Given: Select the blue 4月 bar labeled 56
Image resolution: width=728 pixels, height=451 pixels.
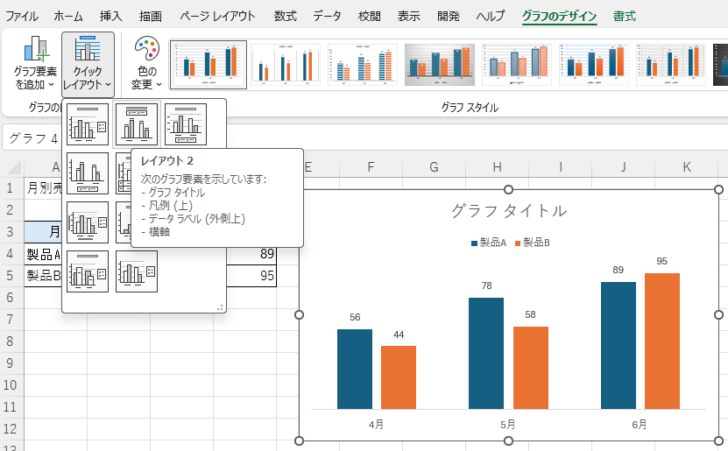Looking at the screenshot, I should click(x=354, y=369).
